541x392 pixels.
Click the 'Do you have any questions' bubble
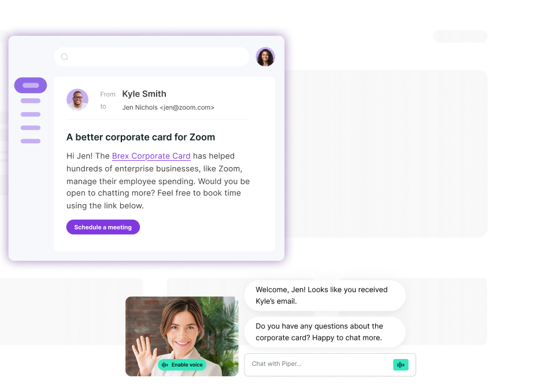(x=325, y=332)
